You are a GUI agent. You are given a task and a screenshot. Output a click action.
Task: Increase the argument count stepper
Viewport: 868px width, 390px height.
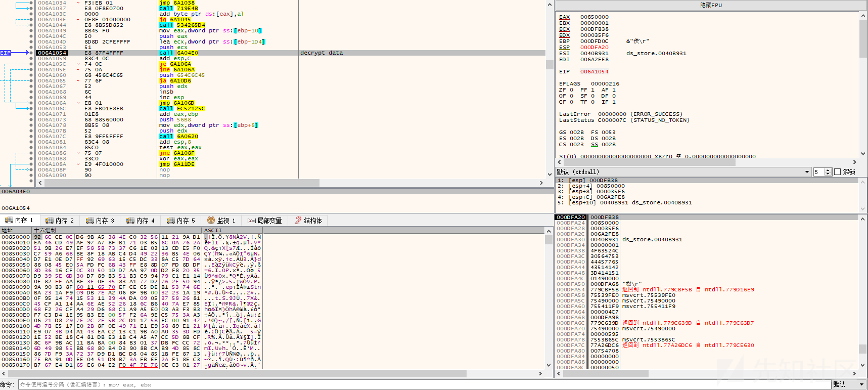[828, 170]
